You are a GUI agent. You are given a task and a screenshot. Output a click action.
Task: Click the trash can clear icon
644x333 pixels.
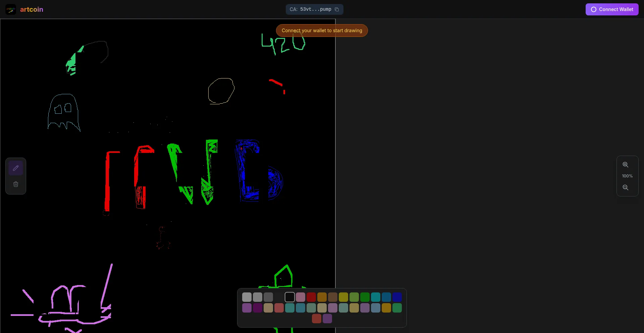tap(16, 184)
